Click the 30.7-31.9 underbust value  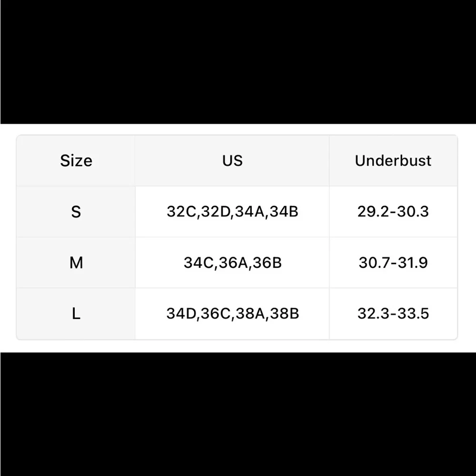393,263
